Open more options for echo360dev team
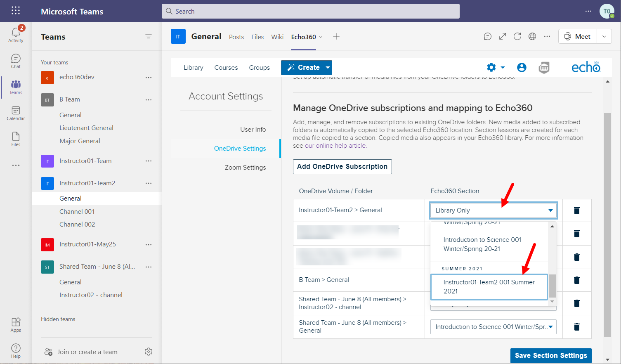 click(x=149, y=78)
